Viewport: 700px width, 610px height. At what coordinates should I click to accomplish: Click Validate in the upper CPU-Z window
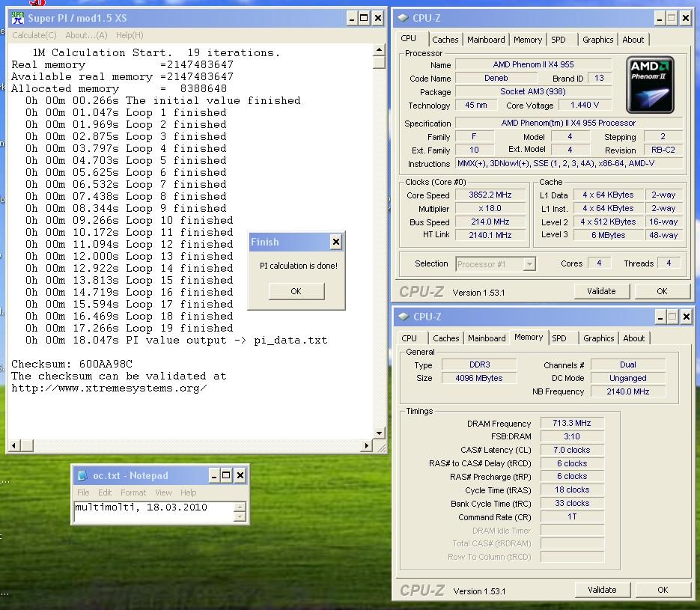click(x=601, y=291)
